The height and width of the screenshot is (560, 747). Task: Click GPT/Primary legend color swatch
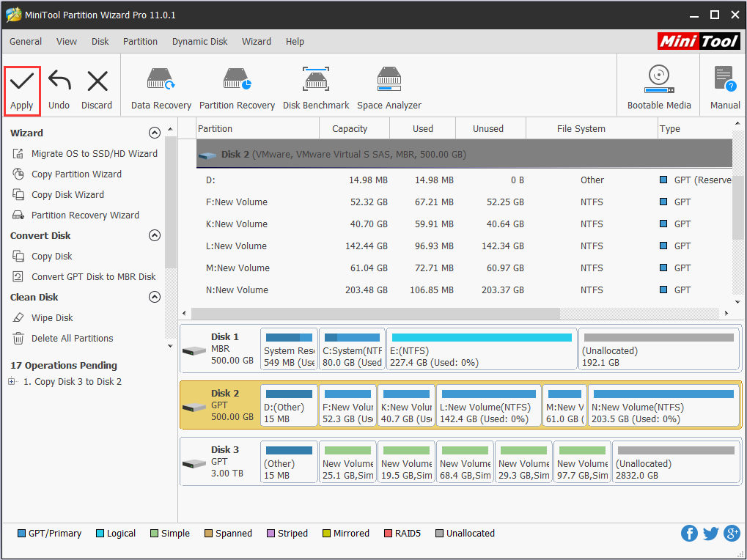[x=21, y=534]
